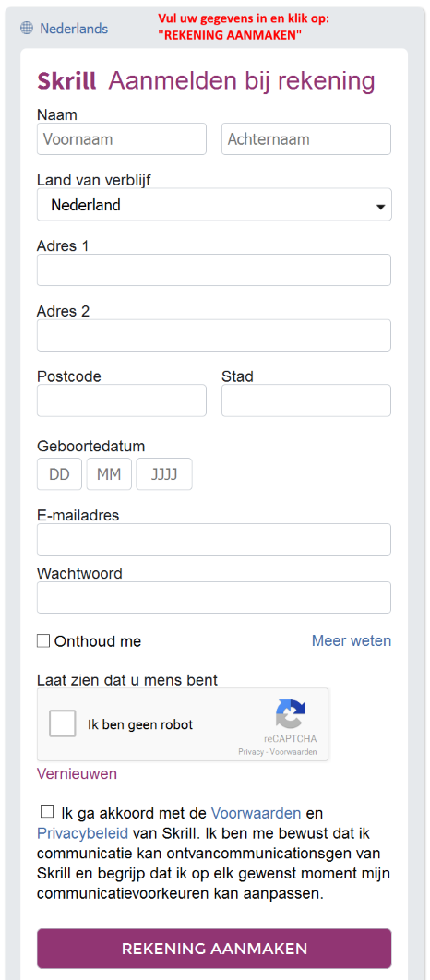430x980 pixels.
Task: Enable the 'Onthoud me' checkbox
Action: [x=43, y=640]
